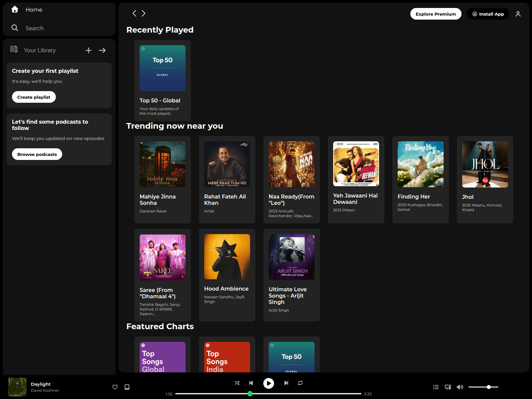This screenshot has width=532, height=399.
Task: Navigate forward with the right chevron
Action: 144,13
